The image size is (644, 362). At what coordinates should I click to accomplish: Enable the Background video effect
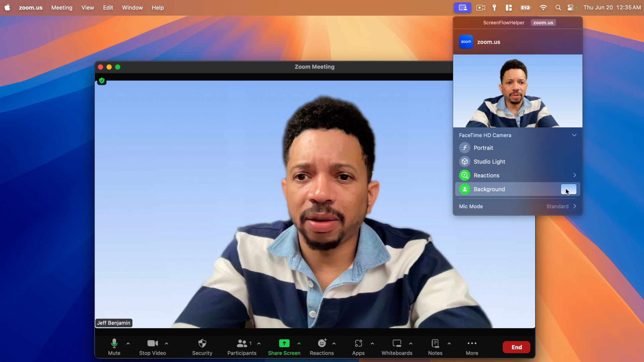click(569, 189)
